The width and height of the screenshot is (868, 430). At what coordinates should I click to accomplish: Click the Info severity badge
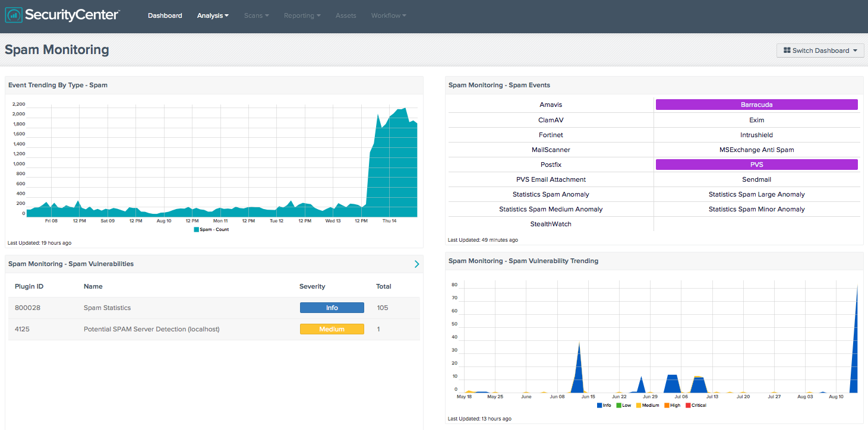pyautogui.click(x=332, y=308)
